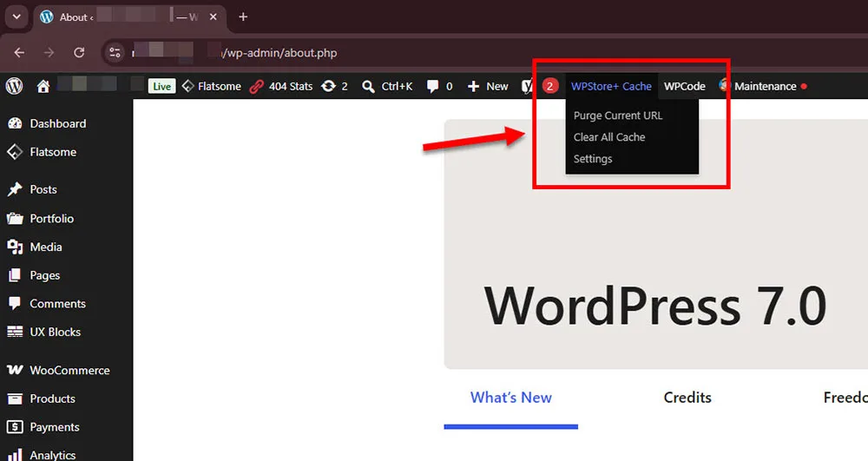
Task: Open Ctrl+K search magnifier icon
Action: point(368,86)
